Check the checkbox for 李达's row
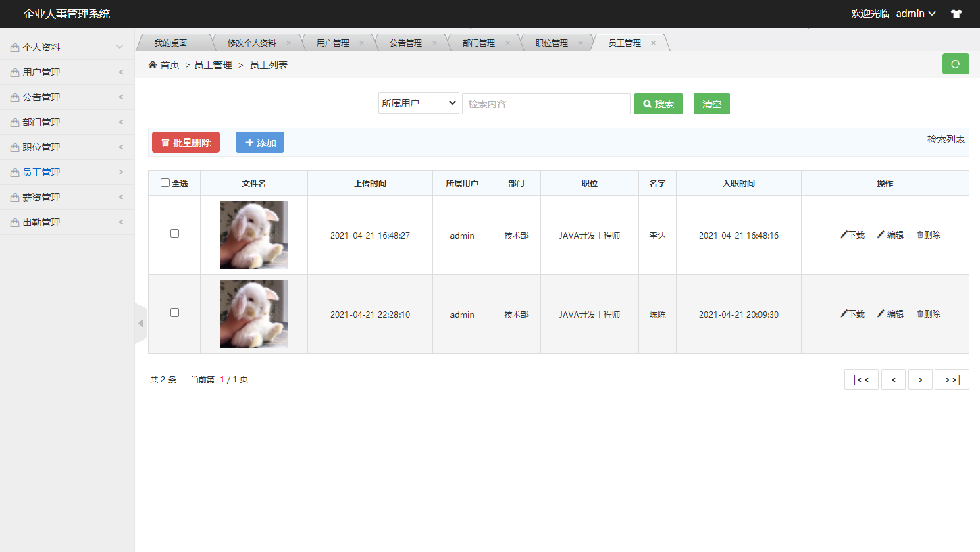980x552 pixels. [x=174, y=234]
